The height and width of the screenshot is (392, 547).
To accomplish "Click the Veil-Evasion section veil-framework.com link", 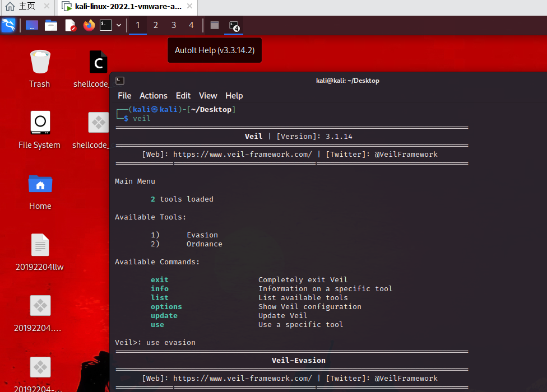I will [243, 379].
